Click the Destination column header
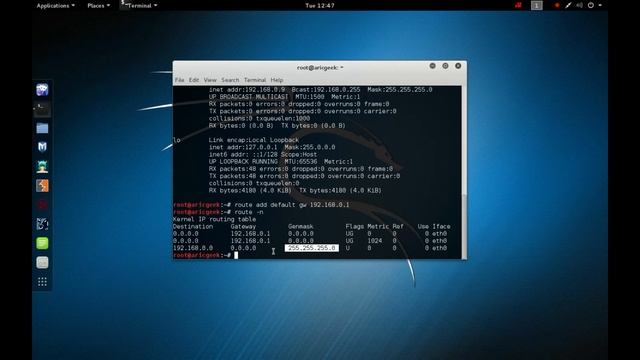Image resolution: width=640 pixels, height=360 pixels. [193, 227]
